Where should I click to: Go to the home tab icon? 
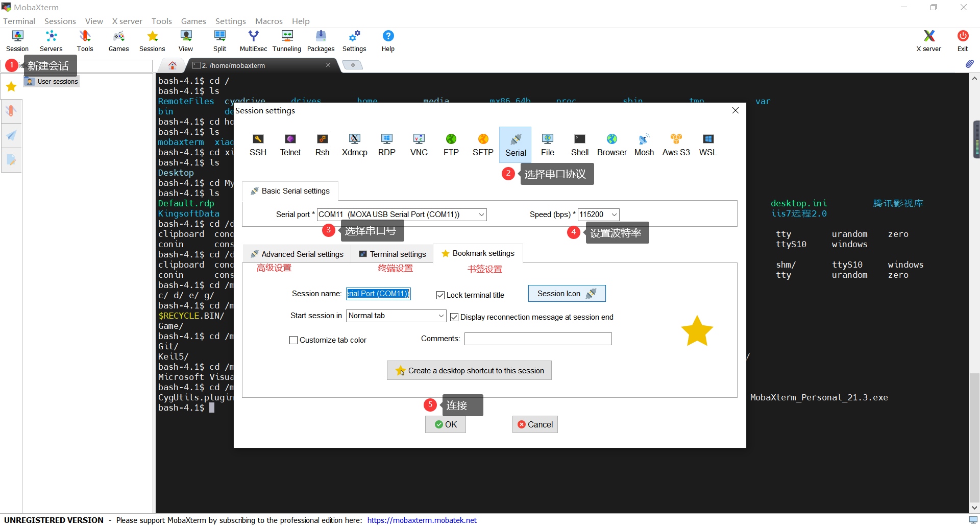[x=173, y=65]
